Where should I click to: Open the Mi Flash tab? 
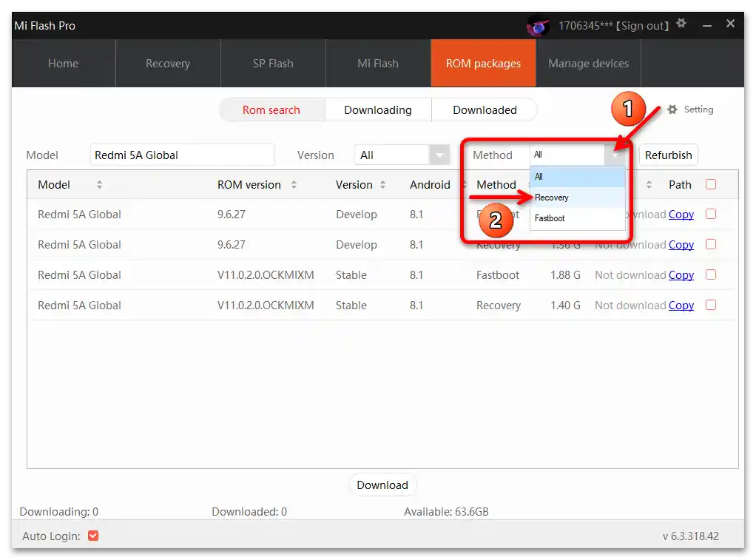pos(378,63)
